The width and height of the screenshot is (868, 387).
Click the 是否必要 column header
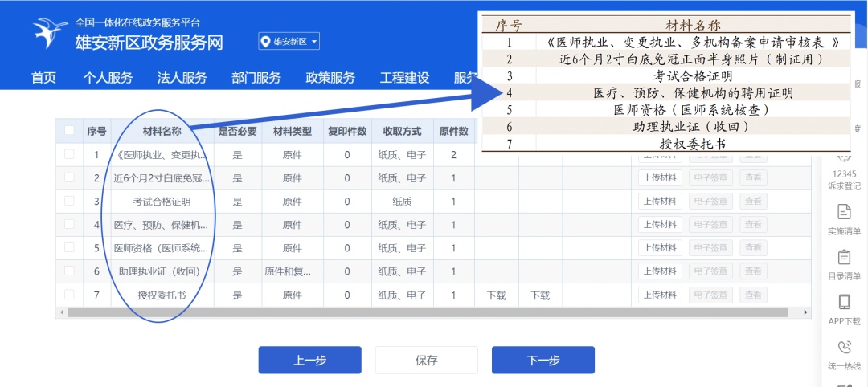tap(237, 131)
